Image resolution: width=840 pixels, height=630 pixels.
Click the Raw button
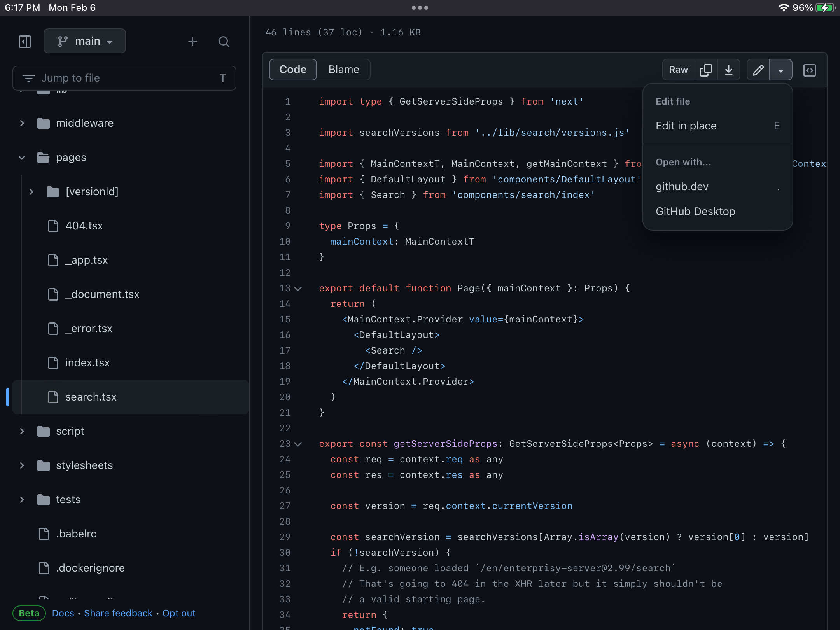[679, 70]
